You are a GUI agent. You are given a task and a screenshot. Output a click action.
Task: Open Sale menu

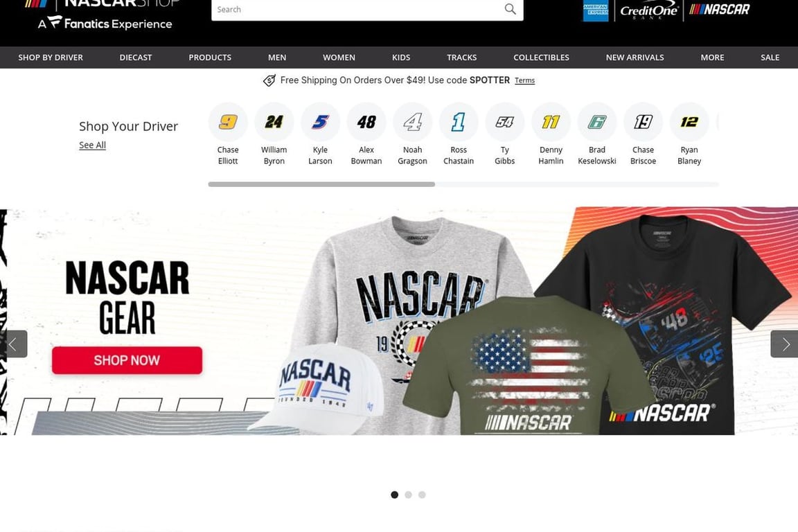770,57
